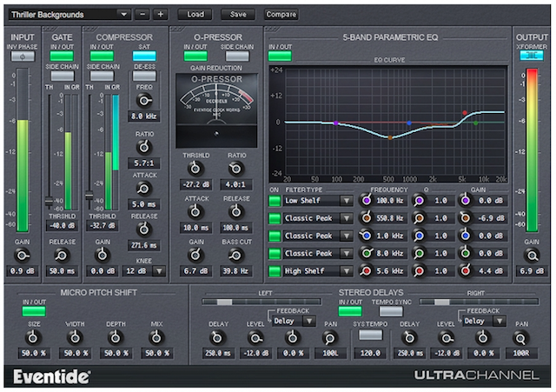Click the Compressor GAIN knob
The image size is (556, 392).
103,255
